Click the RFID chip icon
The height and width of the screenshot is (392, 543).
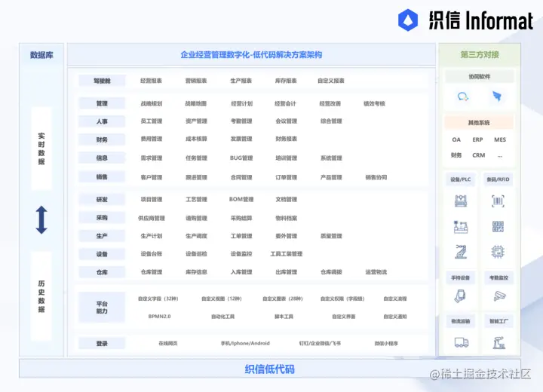coord(498,252)
